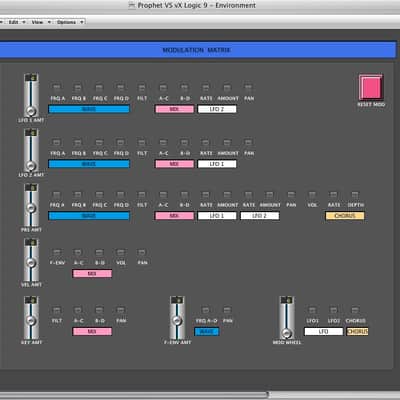This screenshot has height=400, width=400.
Task: Select the MODULATION MATRIX header bar
Action: [x=197, y=50]
